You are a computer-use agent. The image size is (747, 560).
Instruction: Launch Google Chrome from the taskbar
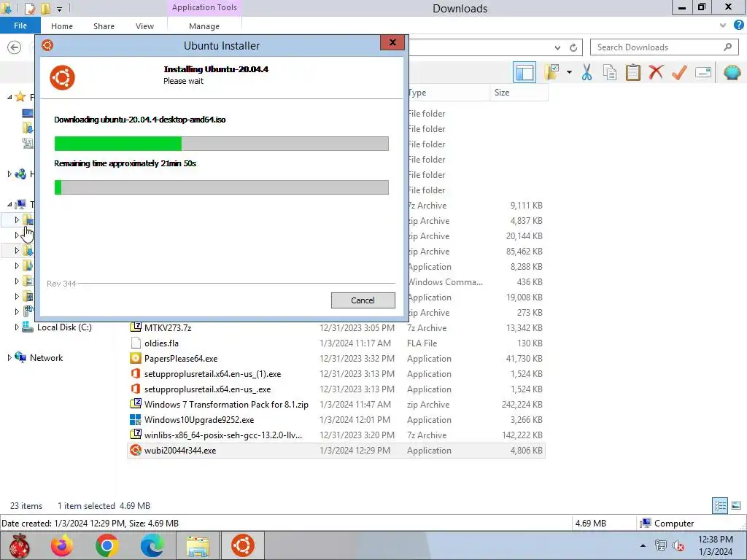pyautogui.click(x=107, y=545)
